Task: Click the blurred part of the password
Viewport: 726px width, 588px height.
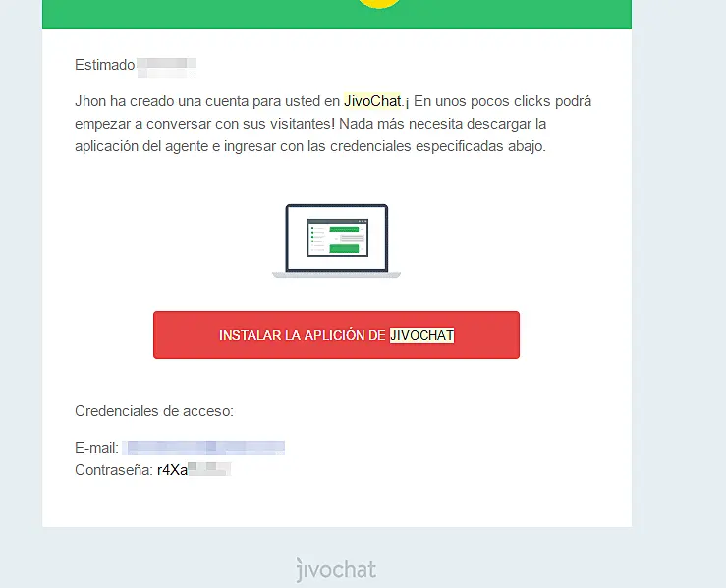Action: coord(209,469)
